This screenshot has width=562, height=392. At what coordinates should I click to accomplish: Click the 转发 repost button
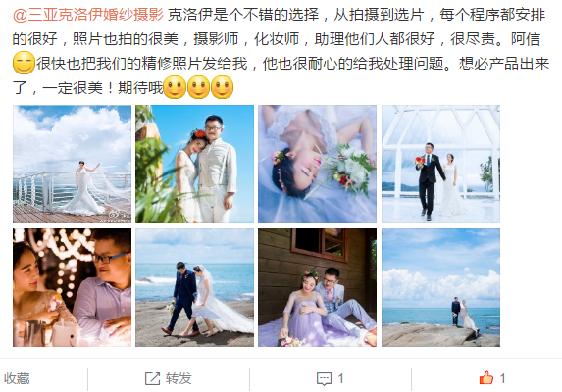(169, 378)
